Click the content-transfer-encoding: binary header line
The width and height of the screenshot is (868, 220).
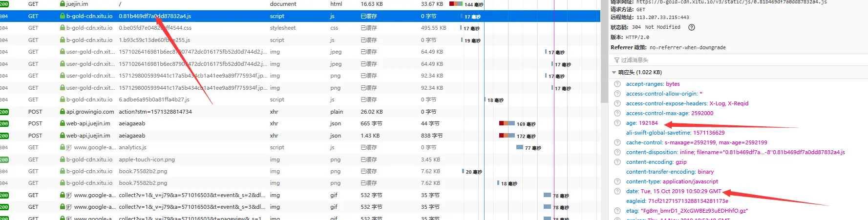670,172
